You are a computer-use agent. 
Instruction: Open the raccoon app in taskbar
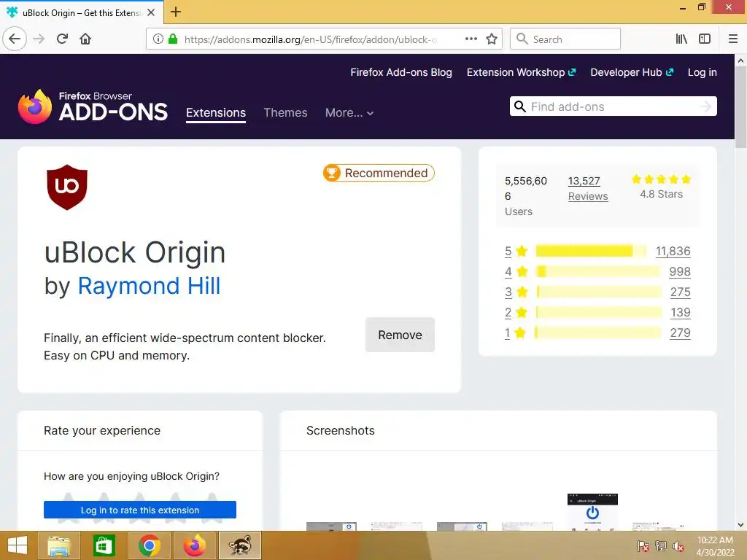click(239, 545)
